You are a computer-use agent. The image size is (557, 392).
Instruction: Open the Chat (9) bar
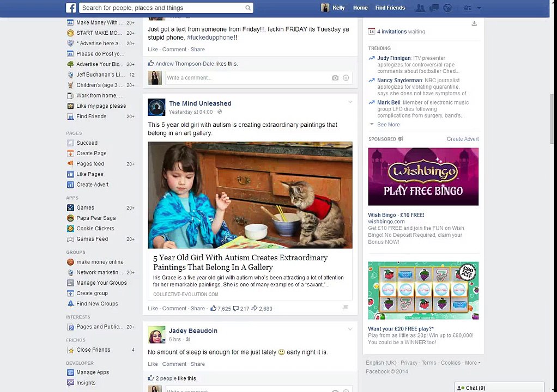pyautogui.click(x=499, y=388)
